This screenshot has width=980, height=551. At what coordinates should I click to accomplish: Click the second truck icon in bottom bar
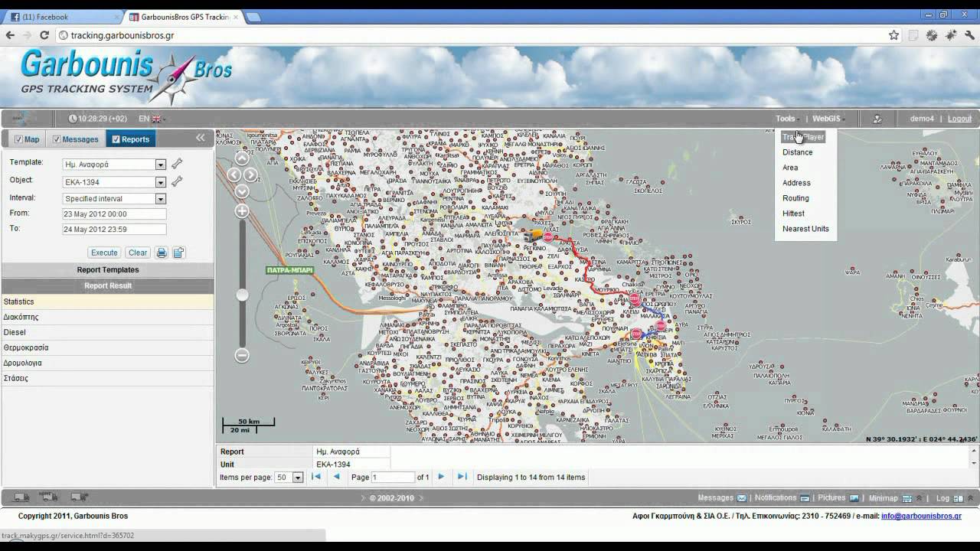(x=48, y=497)
